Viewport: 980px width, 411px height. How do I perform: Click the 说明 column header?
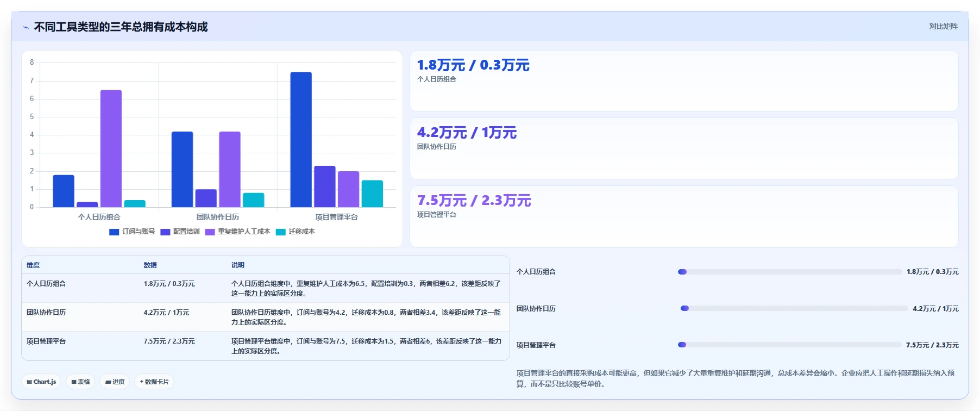point(237,265)
